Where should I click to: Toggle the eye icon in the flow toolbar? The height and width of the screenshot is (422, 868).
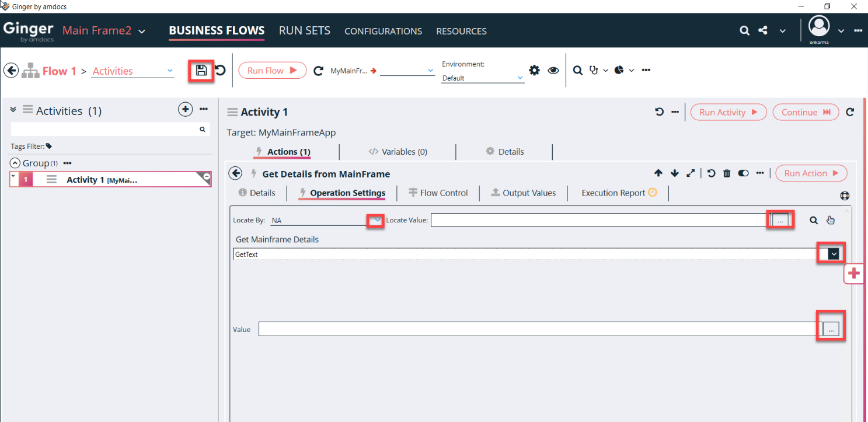point(553,70)
